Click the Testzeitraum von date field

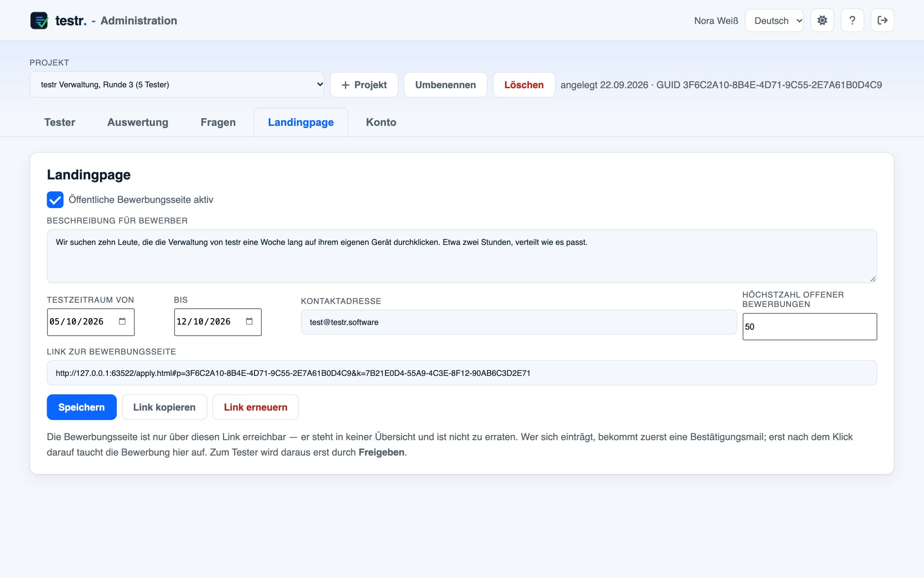pos(91,322)
